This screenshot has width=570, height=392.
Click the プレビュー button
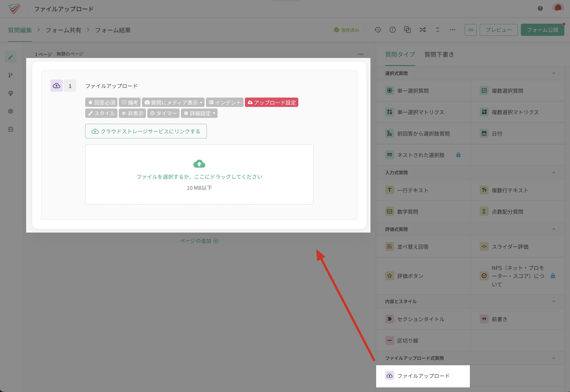point(499,30)
